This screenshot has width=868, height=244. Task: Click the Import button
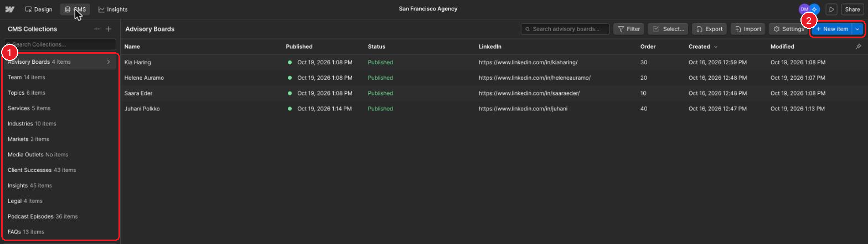(x=748, y=29)
